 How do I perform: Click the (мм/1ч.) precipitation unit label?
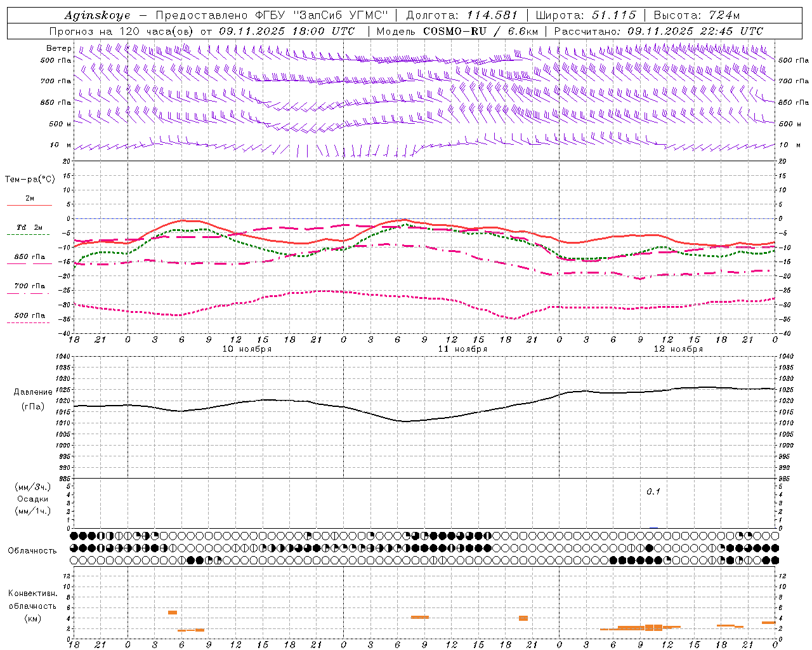pyautogui.click(x=32, y=511)
